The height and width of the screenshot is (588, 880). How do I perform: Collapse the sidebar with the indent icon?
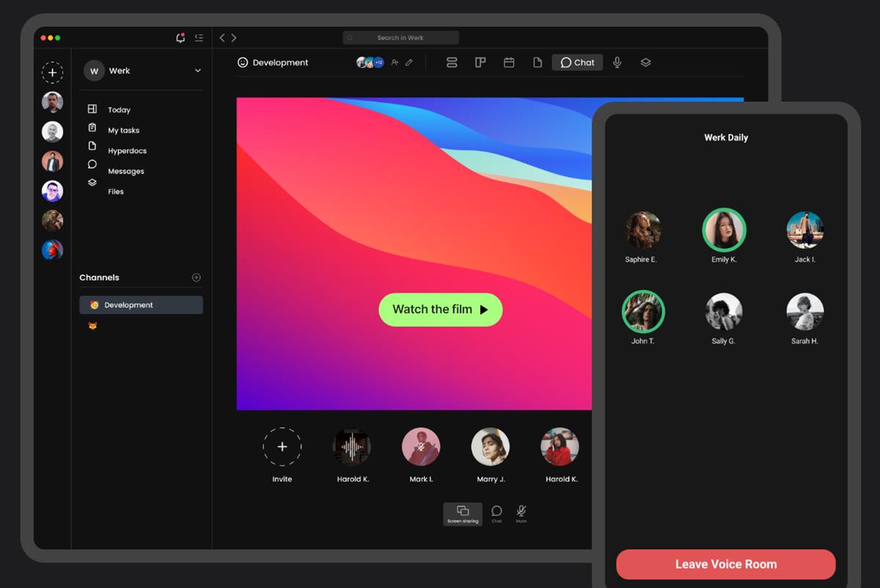[x=199, y=37]
